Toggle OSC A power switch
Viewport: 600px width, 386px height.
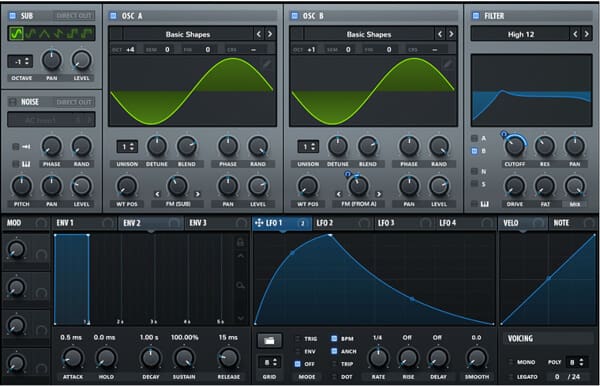(113, 15)
